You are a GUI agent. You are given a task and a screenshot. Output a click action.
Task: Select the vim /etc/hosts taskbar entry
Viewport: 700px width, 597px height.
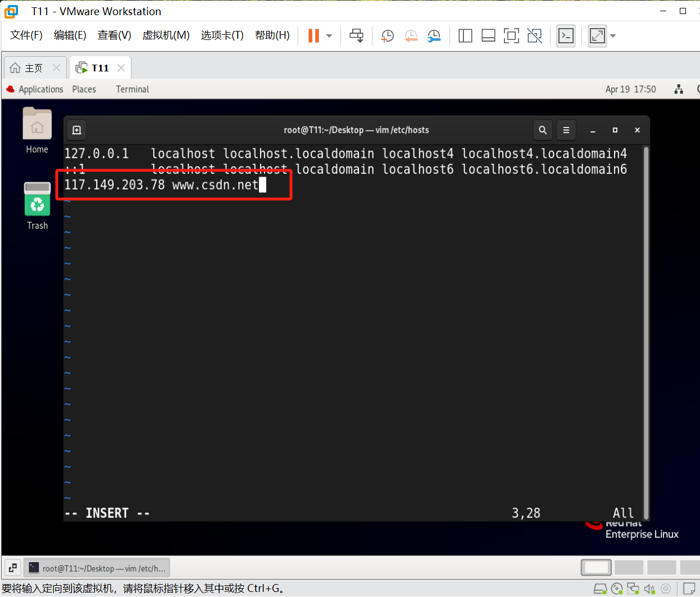[97, 568]
